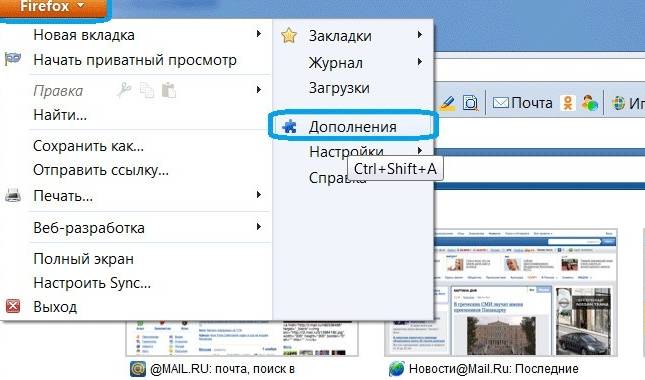Click the paste clipboard icon
Screen dimensions: 645x380
169,90
